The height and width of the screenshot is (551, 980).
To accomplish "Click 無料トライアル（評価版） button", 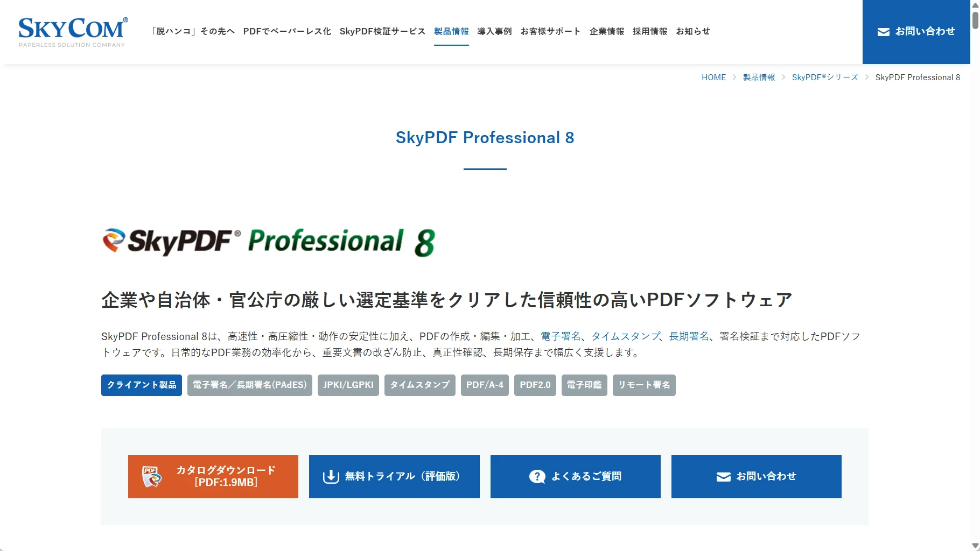I will (394, 477).
